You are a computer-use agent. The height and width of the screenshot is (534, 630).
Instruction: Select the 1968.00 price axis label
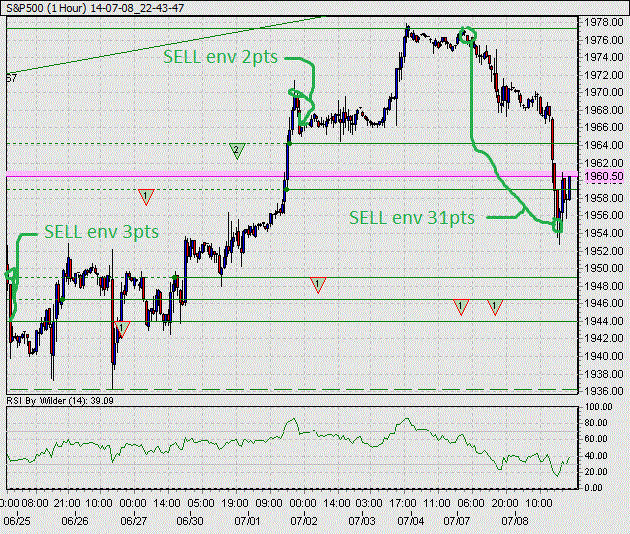604,110
